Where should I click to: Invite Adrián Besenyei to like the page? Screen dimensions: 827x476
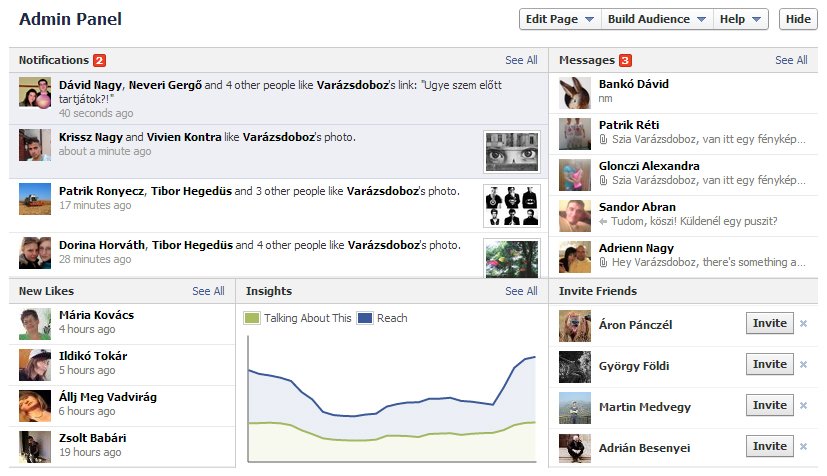(770, 446)
